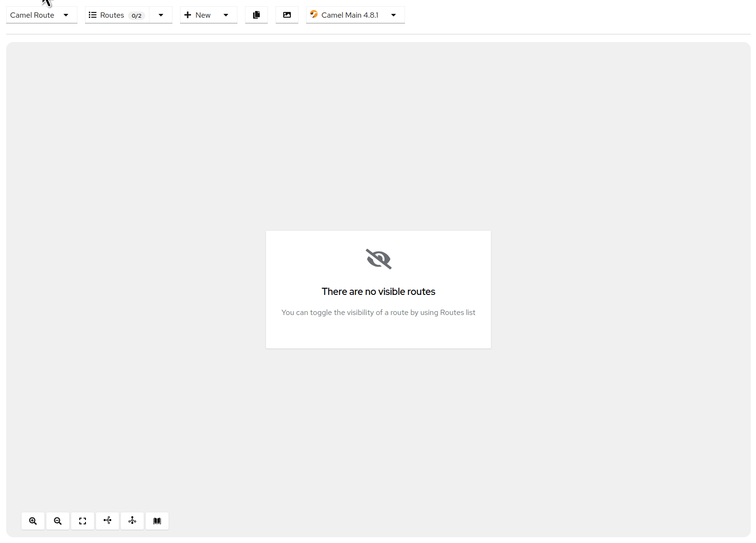The image size is (756, 543).
Task: Open the Camel Route DSL selector
Action: tap(42, 15)
